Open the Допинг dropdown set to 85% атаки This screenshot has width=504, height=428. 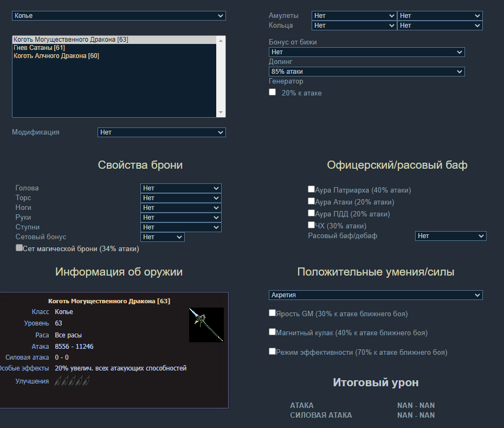click(366, 72)
